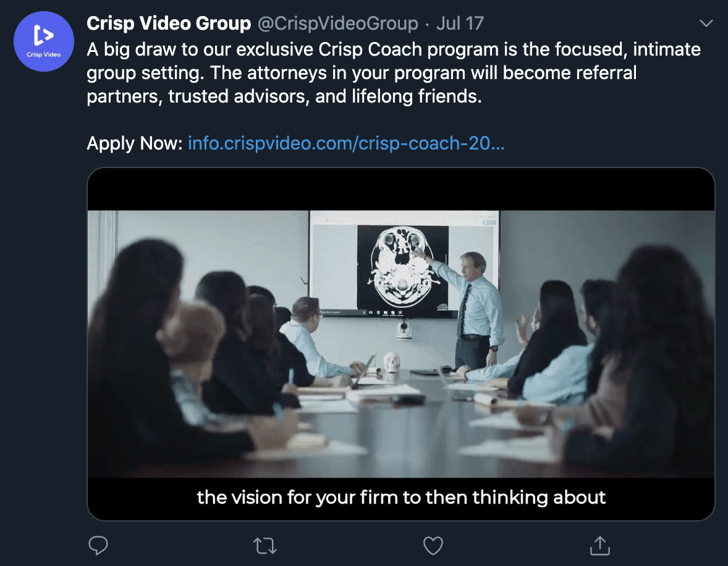The width and height of the screenshot is (728, 566).
Task: Reply to the Crisp Video Group tweet
Action: (x=98, y=545)
